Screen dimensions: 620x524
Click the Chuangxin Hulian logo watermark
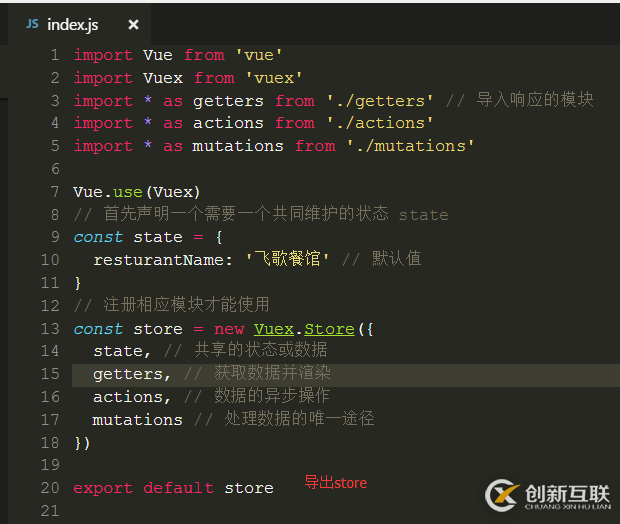(x=548, y=496)
